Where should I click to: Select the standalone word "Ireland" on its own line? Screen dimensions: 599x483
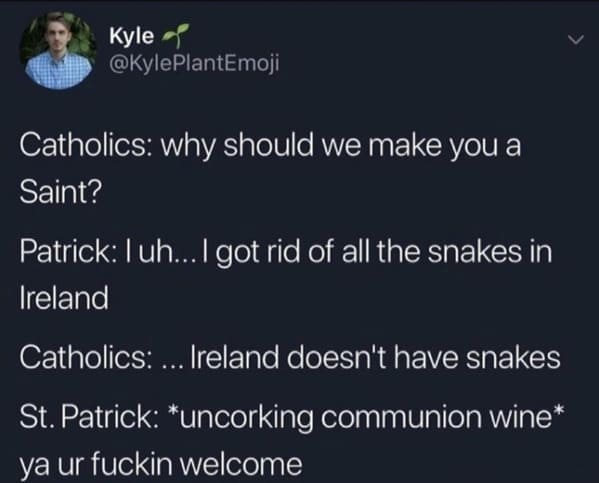[64, 298]
